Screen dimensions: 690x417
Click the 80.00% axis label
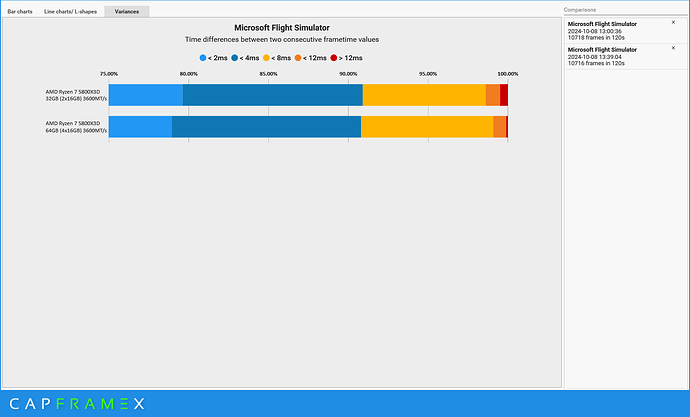point(188,74)
